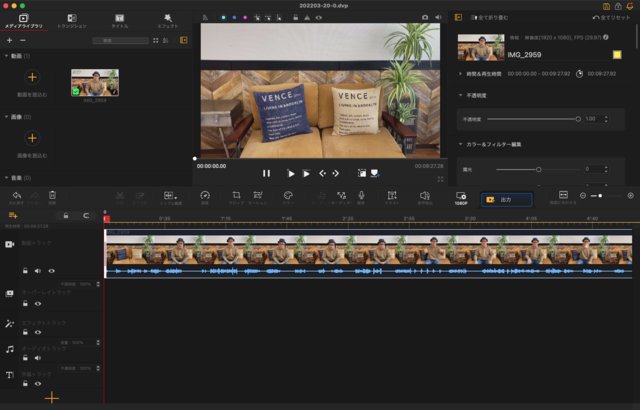This screenshot has width=640, height=410.
Task: Open the エフェクト tab
Action: pos(167,20)
